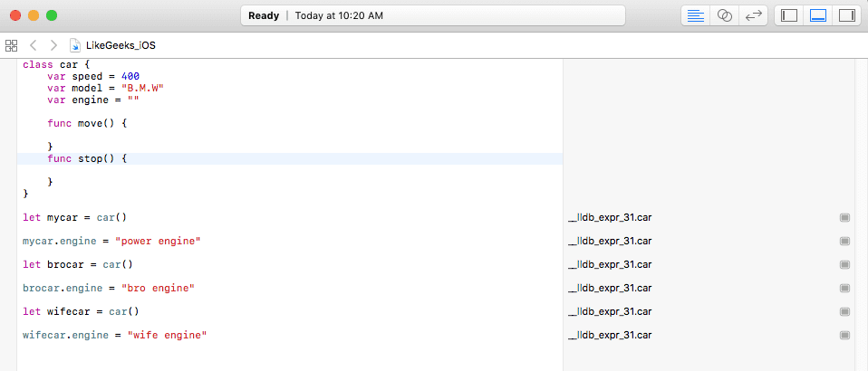Place cursor on class car line
Image resolution: width=868 pixels, height=371 pixels.
pos(54,64)
